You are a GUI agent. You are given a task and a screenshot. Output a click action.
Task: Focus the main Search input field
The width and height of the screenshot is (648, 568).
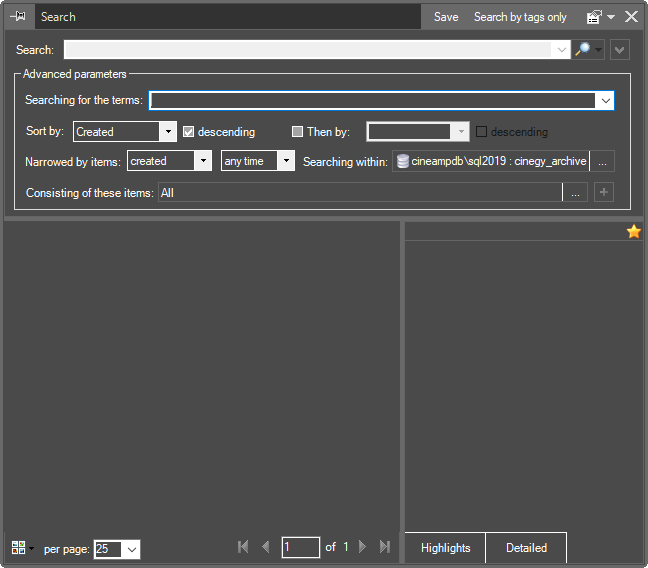tap(307, 50)
